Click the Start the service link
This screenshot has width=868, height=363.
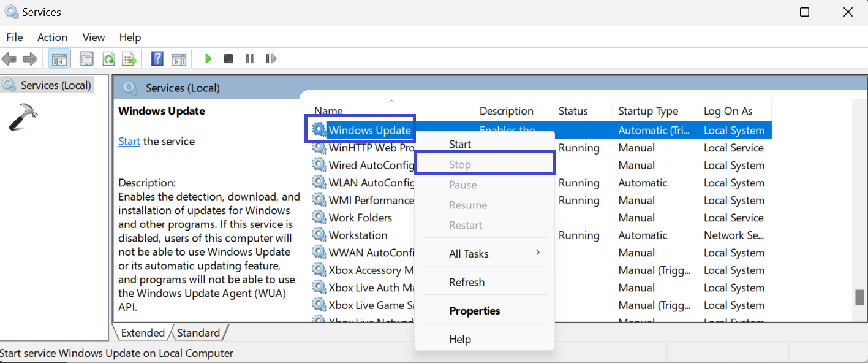(x=129, y=142)
